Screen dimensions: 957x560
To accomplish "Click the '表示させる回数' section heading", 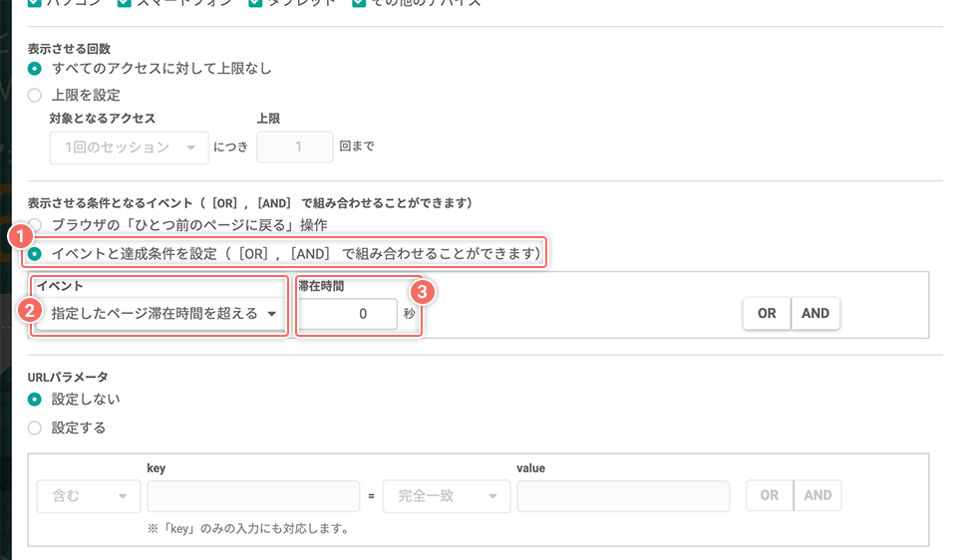I will (69, 48).
